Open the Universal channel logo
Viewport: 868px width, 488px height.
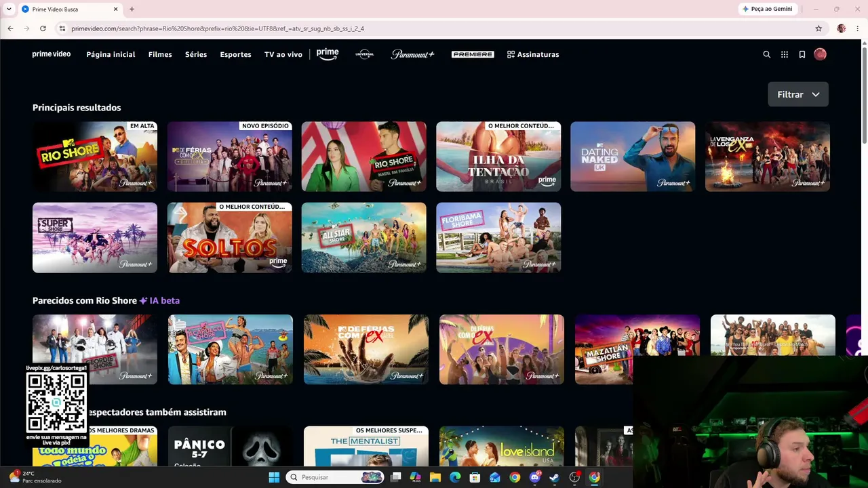point(365,54)
